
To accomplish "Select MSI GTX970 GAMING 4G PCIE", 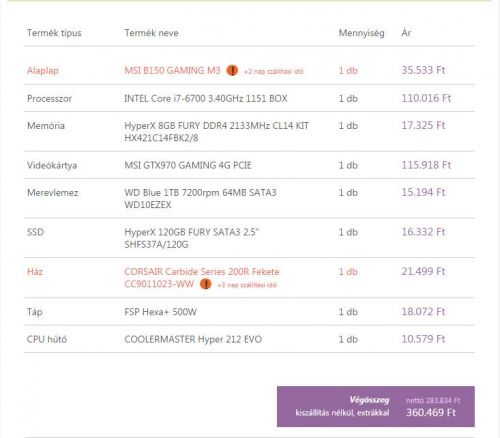I will point(188,165).
